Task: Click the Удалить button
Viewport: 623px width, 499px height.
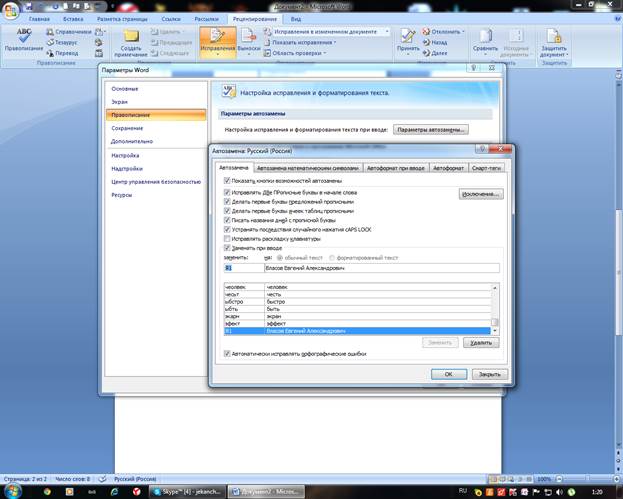Action: click(x=481, y=343)
